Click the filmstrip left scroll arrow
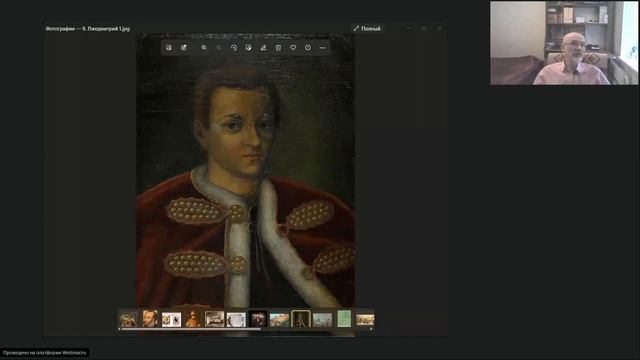 click(119, 329)
